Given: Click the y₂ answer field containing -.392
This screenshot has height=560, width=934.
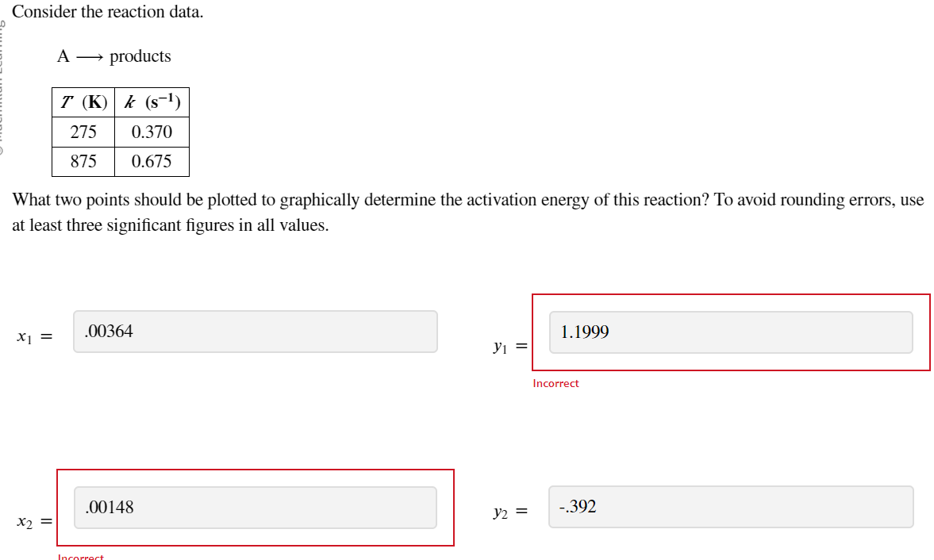Looking at the screenshot, I should coord(730,507).
